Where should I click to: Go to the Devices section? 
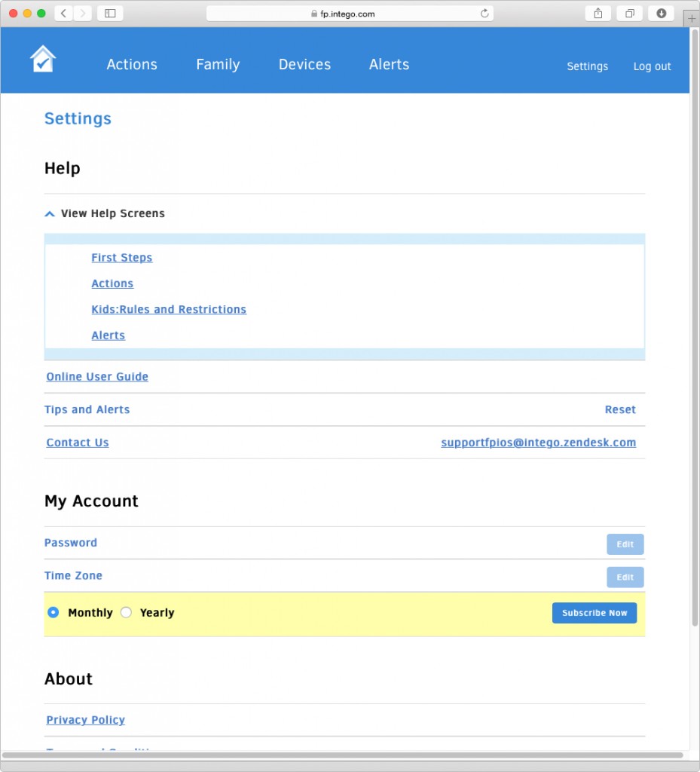pyautogui.click(x=304, y=65)
